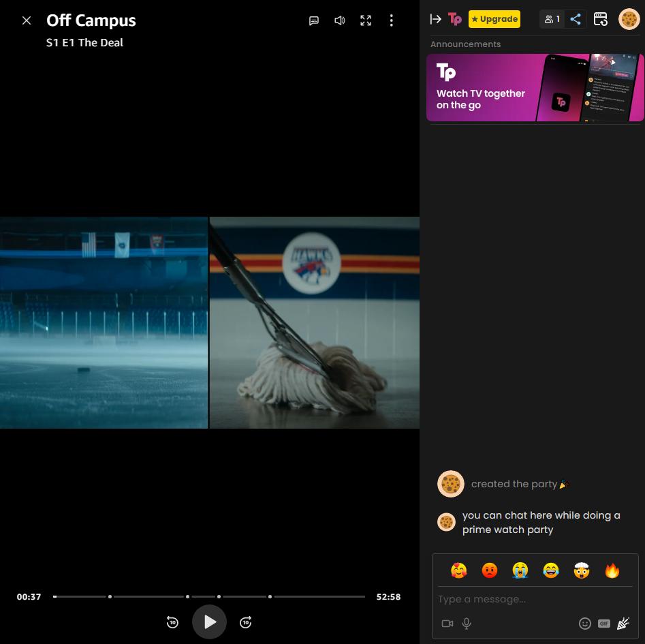The height and width of the screenshot is (644, 645).
Task: Share the watch party link
Action: coord(576,19)
